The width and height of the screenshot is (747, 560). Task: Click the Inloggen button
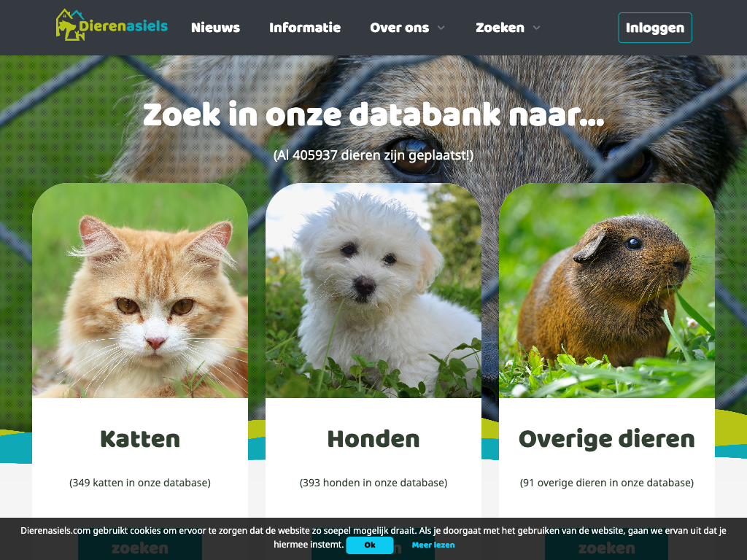[655, 28]
